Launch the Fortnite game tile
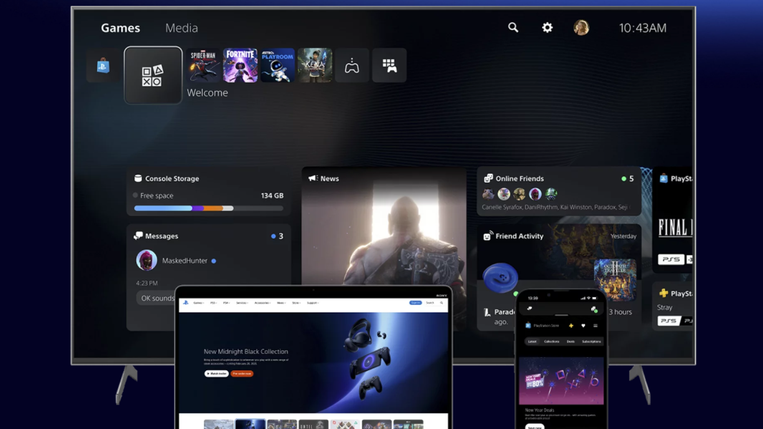Viewport: 763px width, 429px height. point(240,65)
